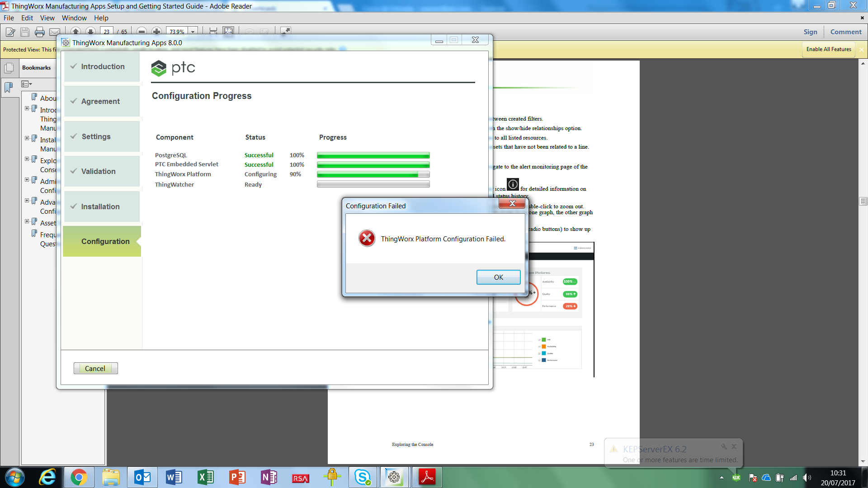
Task: Click the Bookmarks panel ribbon icon
Action: point(9,87)
